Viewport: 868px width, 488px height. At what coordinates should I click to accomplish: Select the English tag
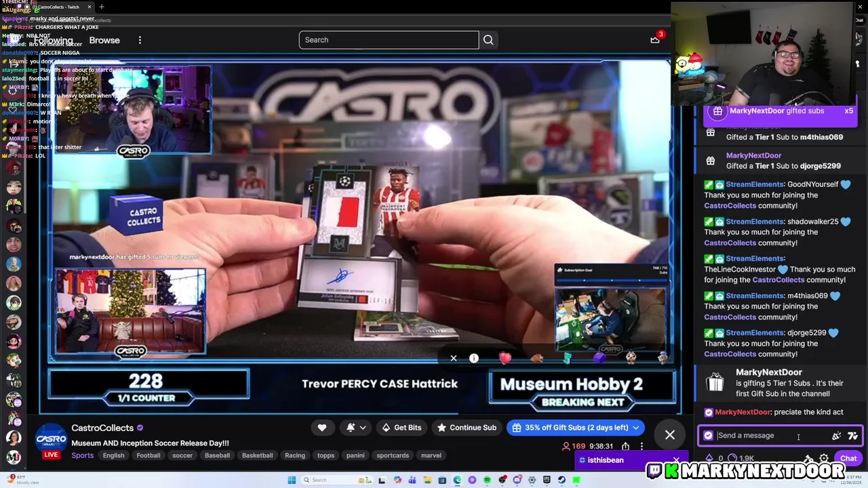[x=113, y=455]
